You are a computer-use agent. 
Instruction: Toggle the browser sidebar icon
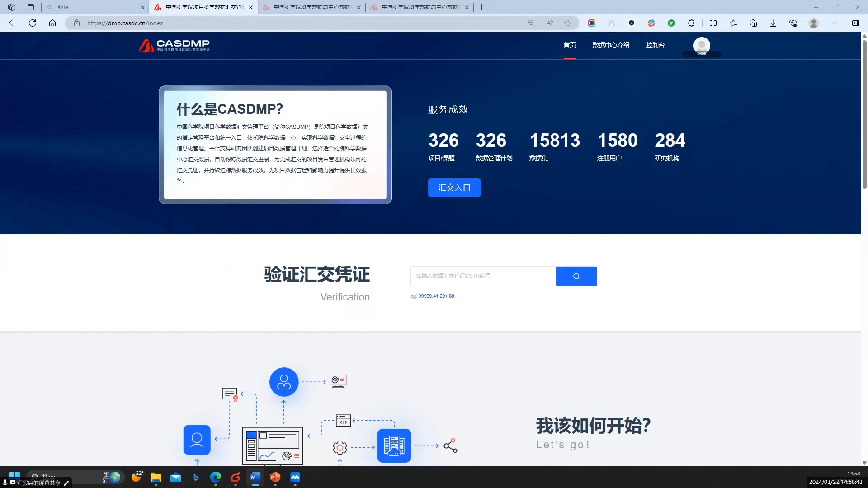[856, 23]
